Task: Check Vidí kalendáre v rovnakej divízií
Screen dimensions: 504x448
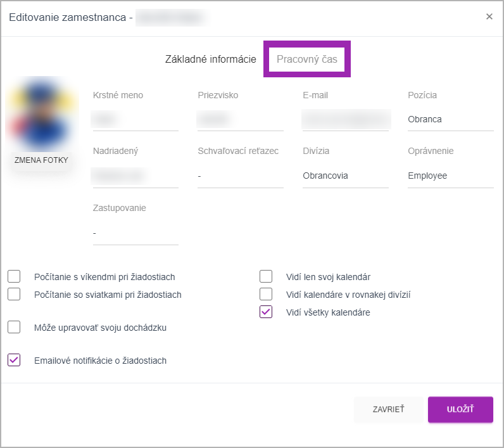Action: point(266,294)
